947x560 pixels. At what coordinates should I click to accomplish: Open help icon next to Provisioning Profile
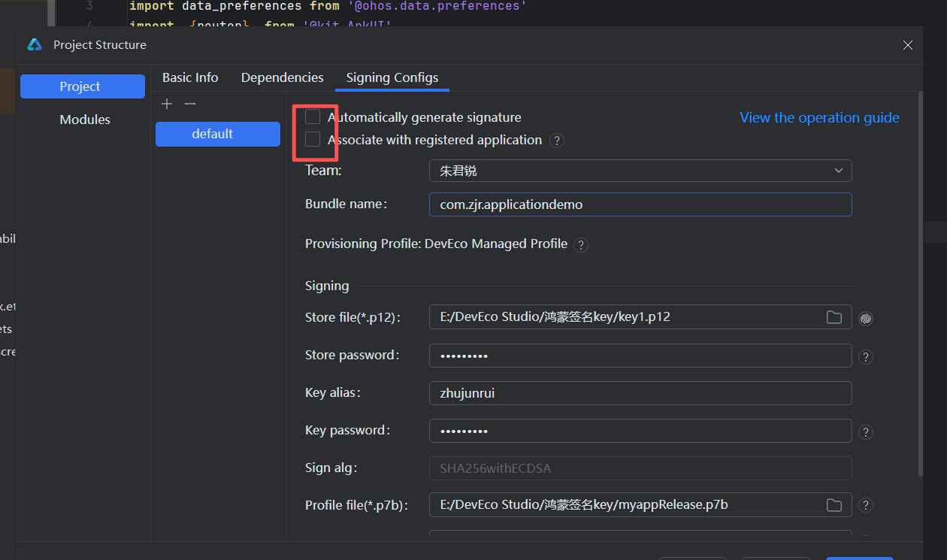[x=580, y=244]
